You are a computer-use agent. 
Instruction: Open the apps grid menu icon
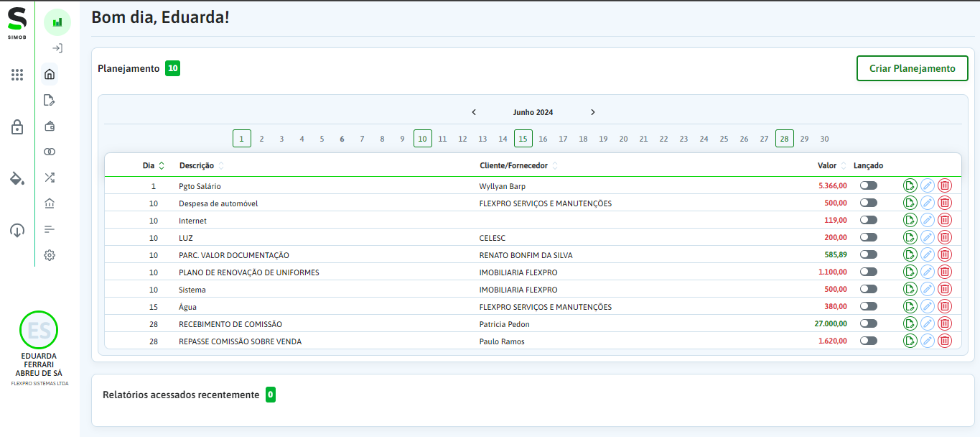coord(17,75)
